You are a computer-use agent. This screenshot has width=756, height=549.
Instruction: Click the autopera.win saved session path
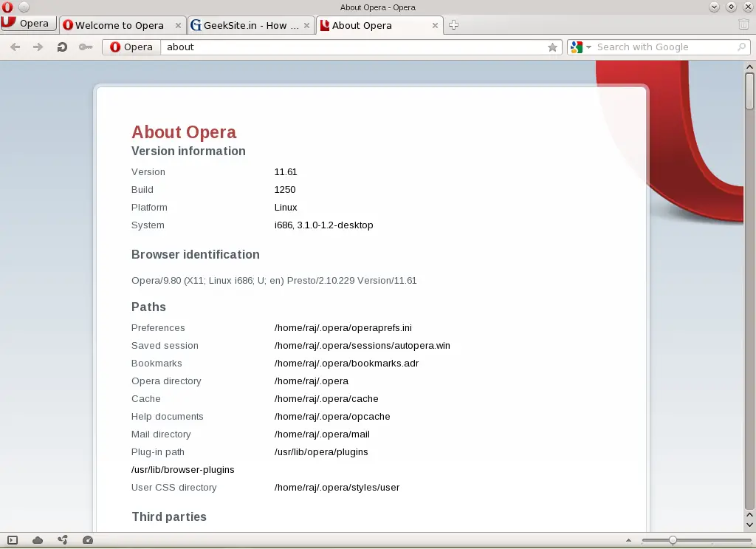coord(362,346)
